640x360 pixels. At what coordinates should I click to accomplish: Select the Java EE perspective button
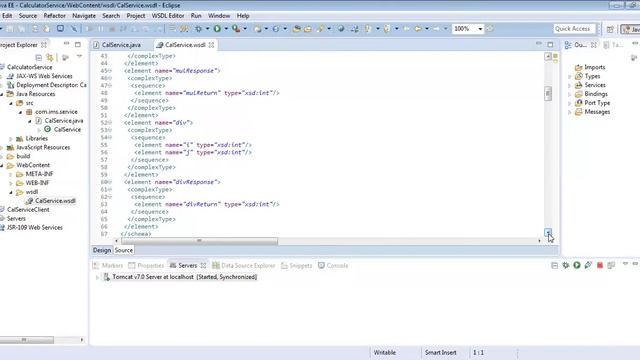[631, 29]
